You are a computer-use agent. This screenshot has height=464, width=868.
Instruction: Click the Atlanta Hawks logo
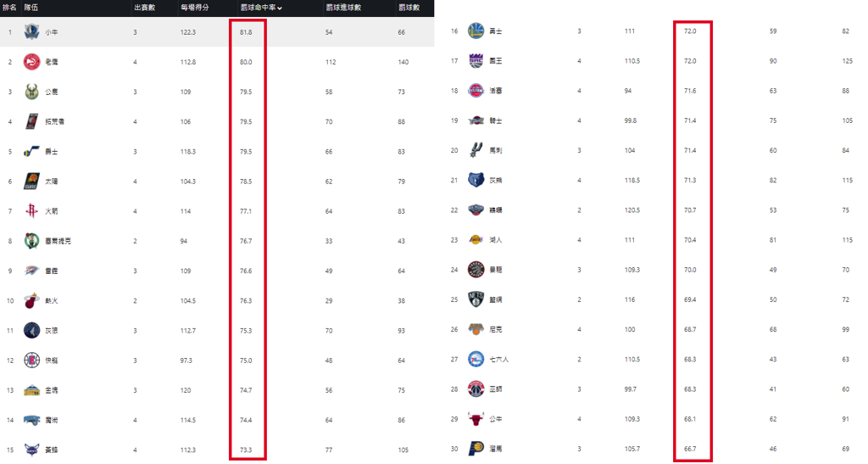tap(31, 62)
